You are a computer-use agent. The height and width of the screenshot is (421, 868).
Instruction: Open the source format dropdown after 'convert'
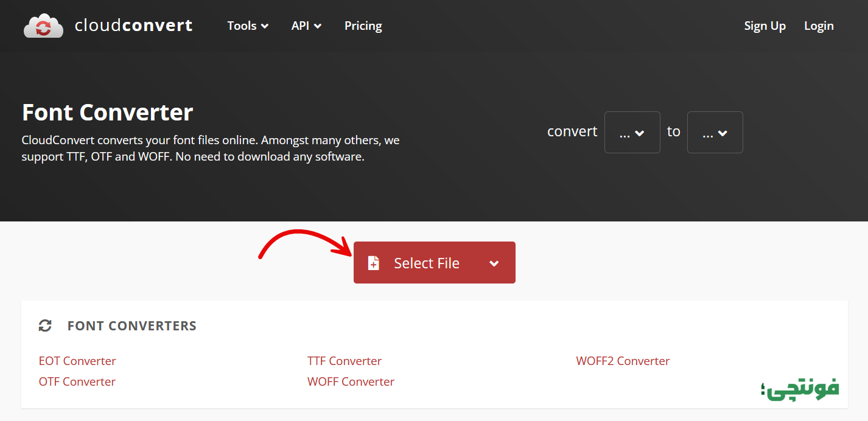632,132
